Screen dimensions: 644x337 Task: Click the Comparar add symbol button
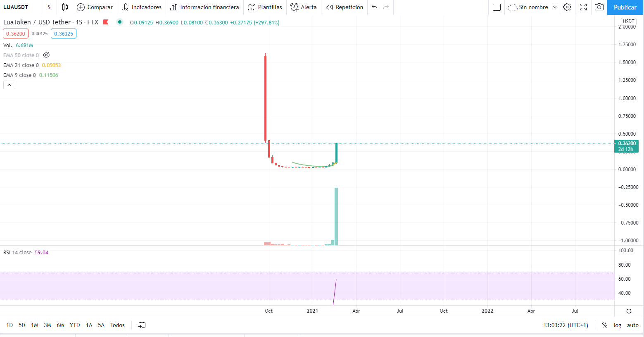pyautogui.click(x=95, y=7)
